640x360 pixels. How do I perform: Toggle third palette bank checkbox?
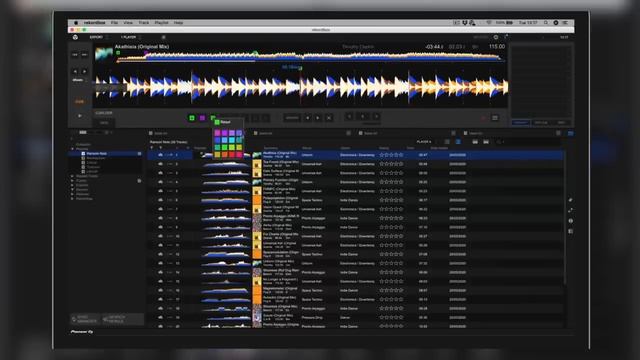pyautogui.click(x=360, y=133)
